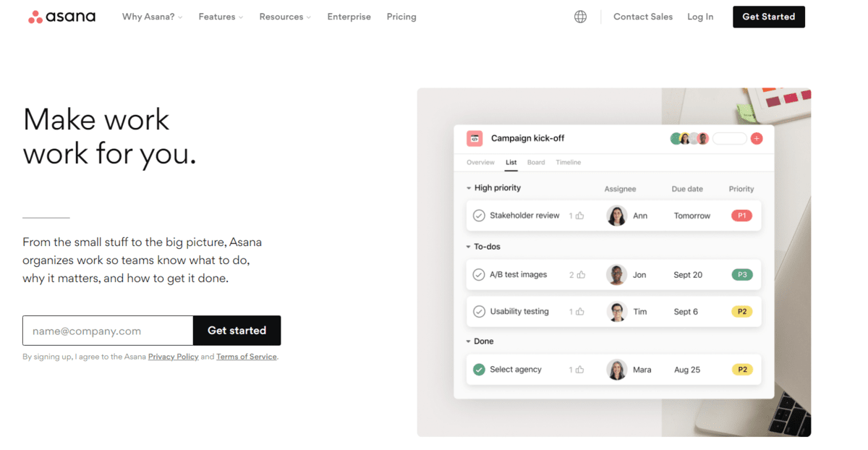Click the Asana logo
The image size is (868, 450).
61,17
